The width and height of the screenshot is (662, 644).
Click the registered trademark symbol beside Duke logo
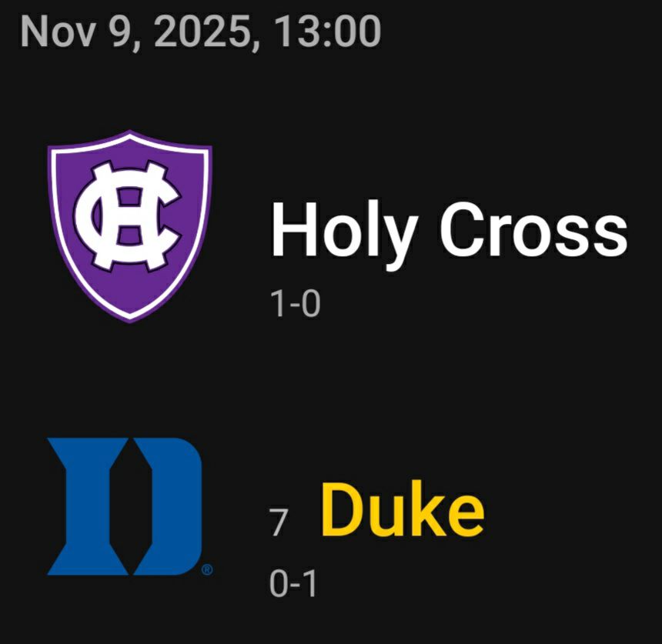click(206, 570)
